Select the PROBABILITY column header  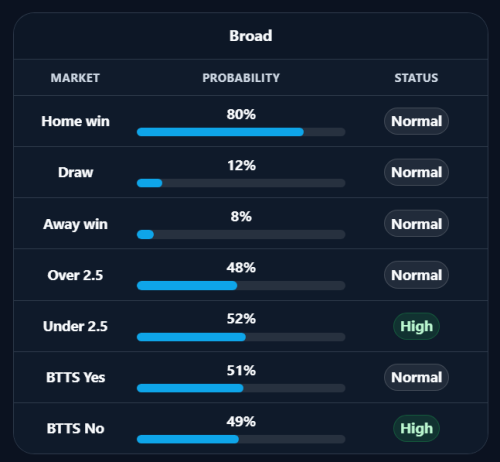(x=241, y=78)
